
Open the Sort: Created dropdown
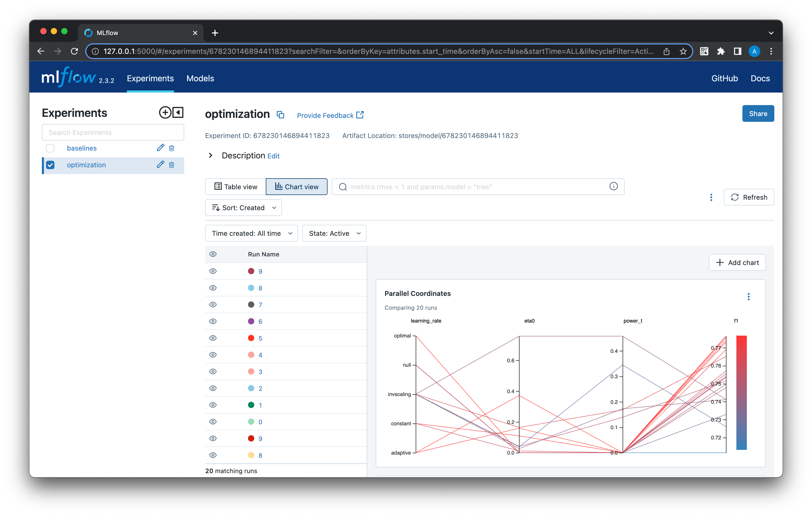click(x=244, y=208)
